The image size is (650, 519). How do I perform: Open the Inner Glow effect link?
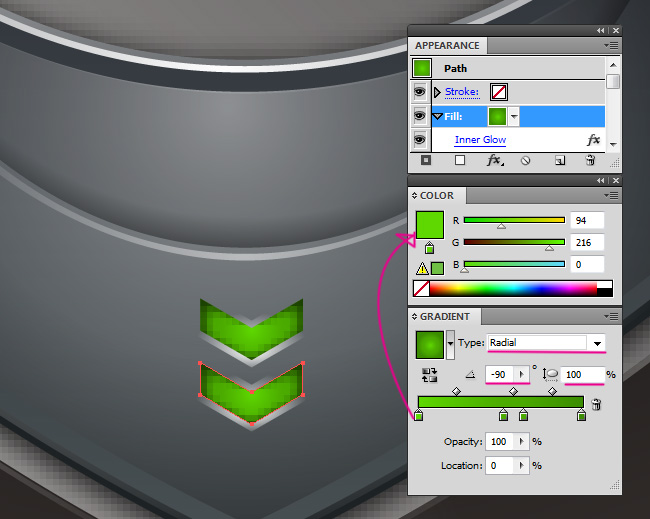pyautogui.click(x=480, y=140)
